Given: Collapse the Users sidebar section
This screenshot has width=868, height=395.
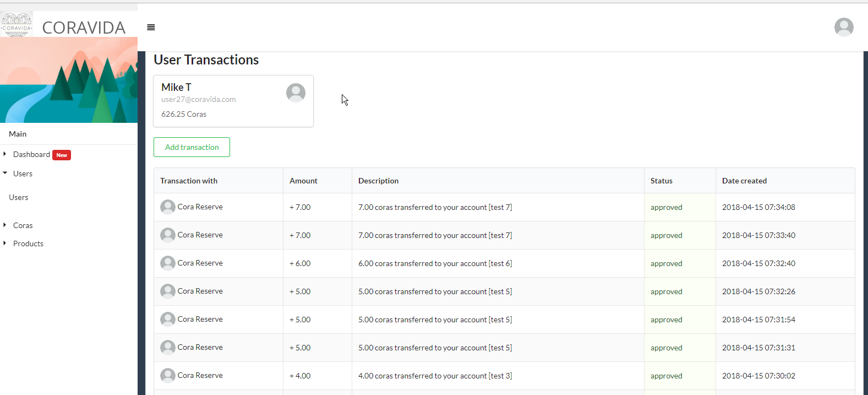Looking at the screenshot, I should click(x=23, y=174).
